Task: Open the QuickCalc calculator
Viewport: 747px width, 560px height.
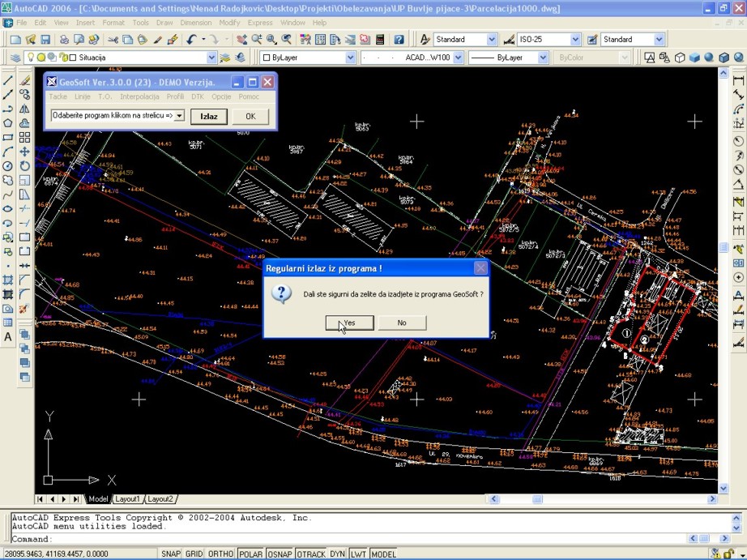Action: 379,40
